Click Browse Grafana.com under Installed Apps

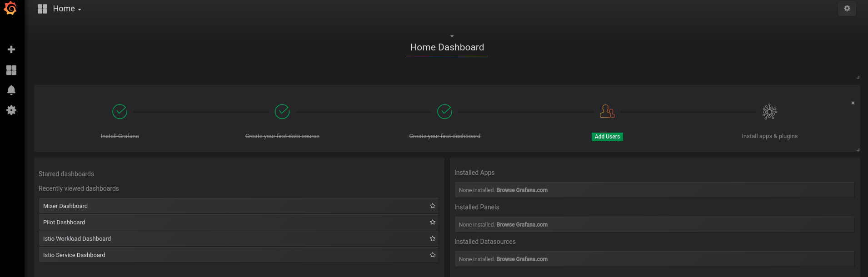pyautogui.click(x=522, y=190)
